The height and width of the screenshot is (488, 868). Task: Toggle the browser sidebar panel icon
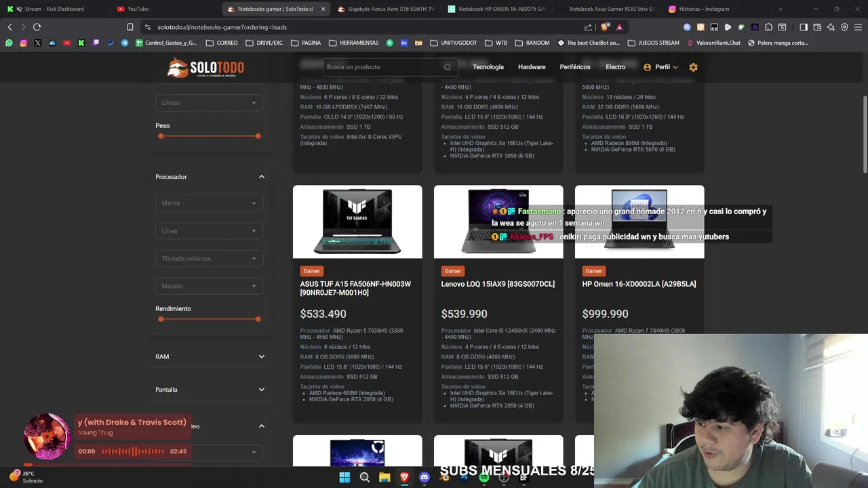coord(804,27)
